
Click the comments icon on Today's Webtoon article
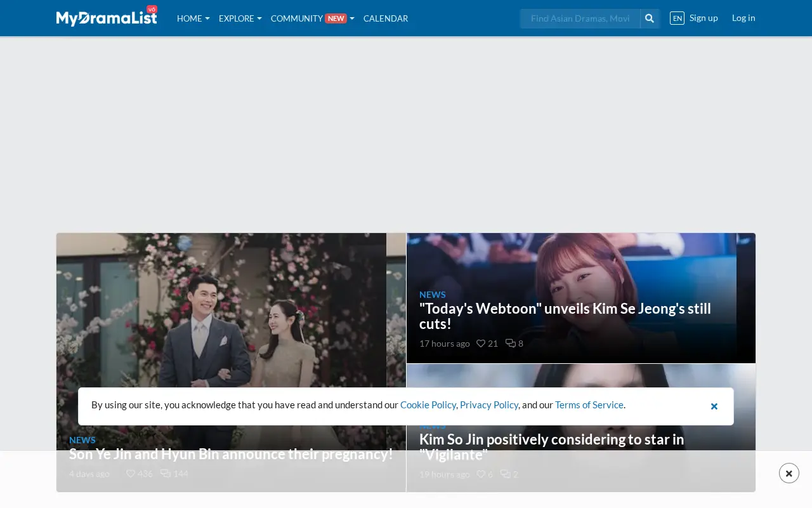[x=511, y=344]
